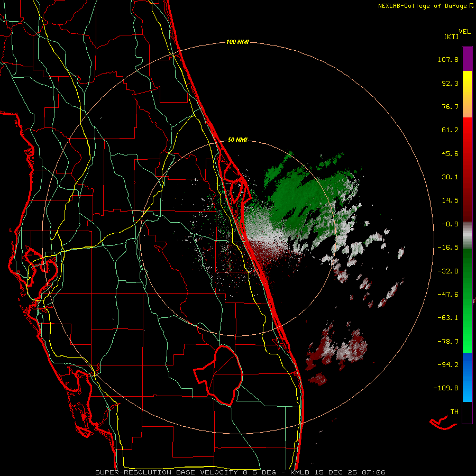Click the TH label below color bar

tap(454, 412)
